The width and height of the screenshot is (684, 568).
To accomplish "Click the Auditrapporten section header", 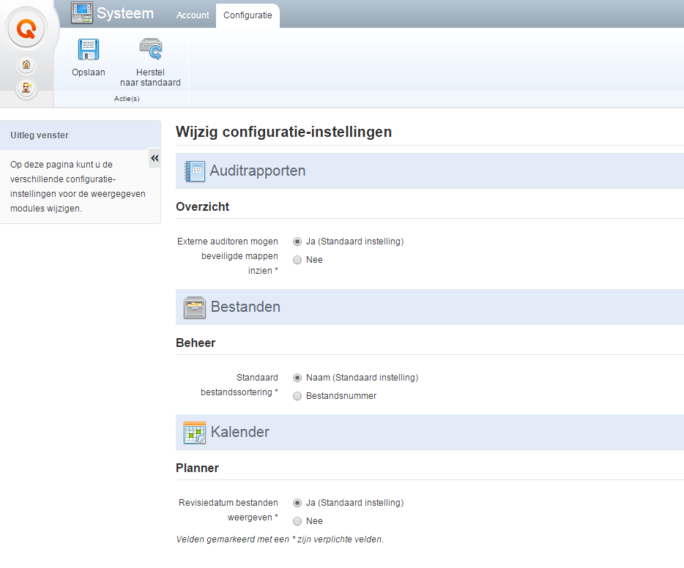I will pos(257,171).
